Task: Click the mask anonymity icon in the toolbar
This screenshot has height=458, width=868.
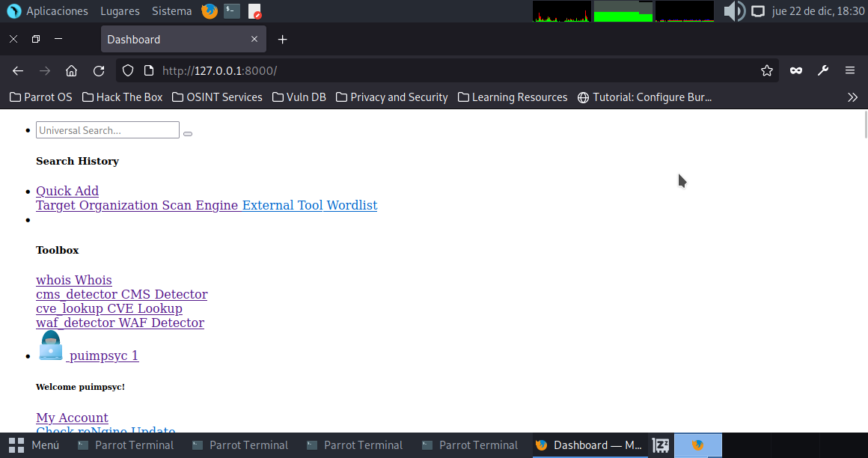Action: pyautogui.click(x=795, y=70)
